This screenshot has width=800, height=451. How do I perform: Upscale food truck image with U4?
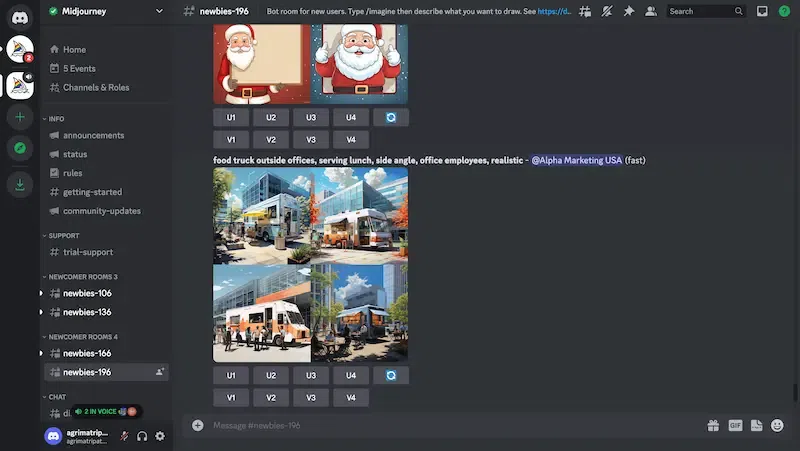click(x=351, y=375)
